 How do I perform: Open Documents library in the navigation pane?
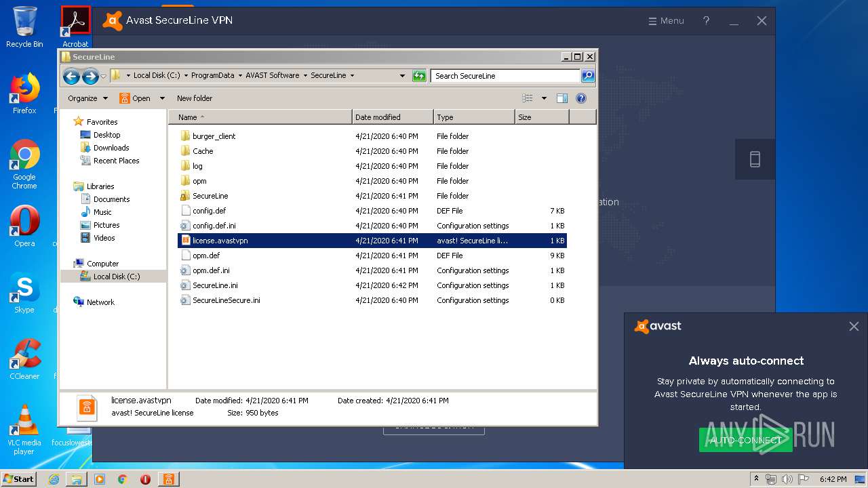[105, 199]
